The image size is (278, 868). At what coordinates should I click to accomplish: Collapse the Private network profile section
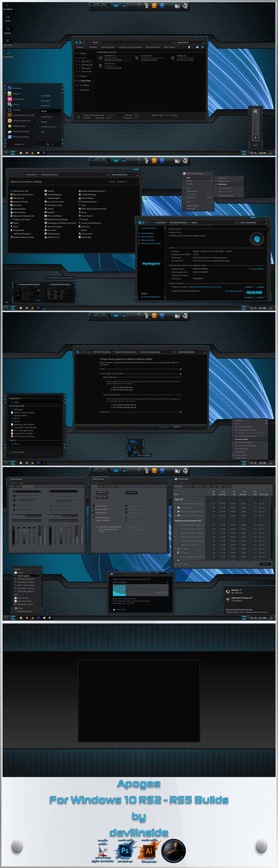pyautogui.click(x=181, y=369)
